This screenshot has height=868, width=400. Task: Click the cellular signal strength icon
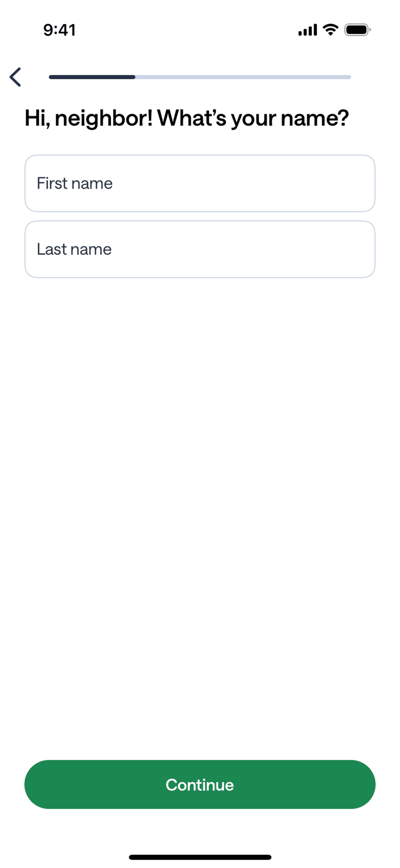click(307, 30)
